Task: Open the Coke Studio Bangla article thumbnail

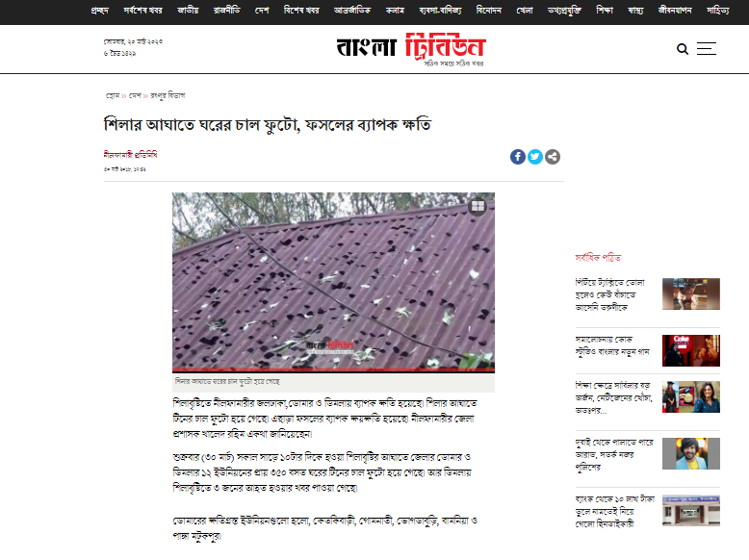Action: (x=690, y=350)
